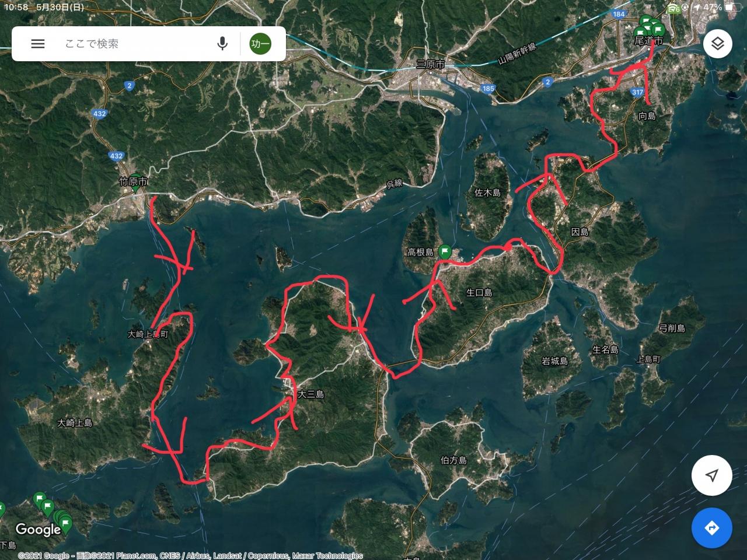This screenshot has height=560, width=747.
Task: Select the 大崎上島町 town label
Action: click(148, 335)
